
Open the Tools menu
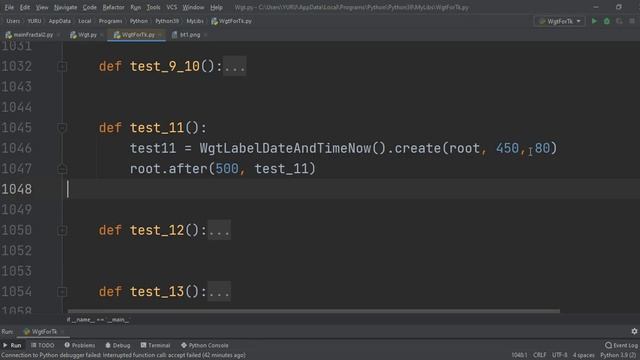click(153, 7)
